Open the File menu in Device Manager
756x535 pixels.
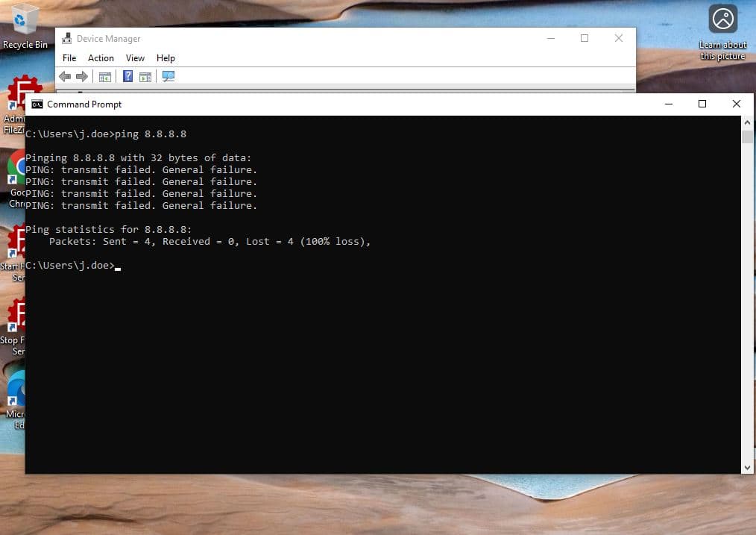click(69, 58)
